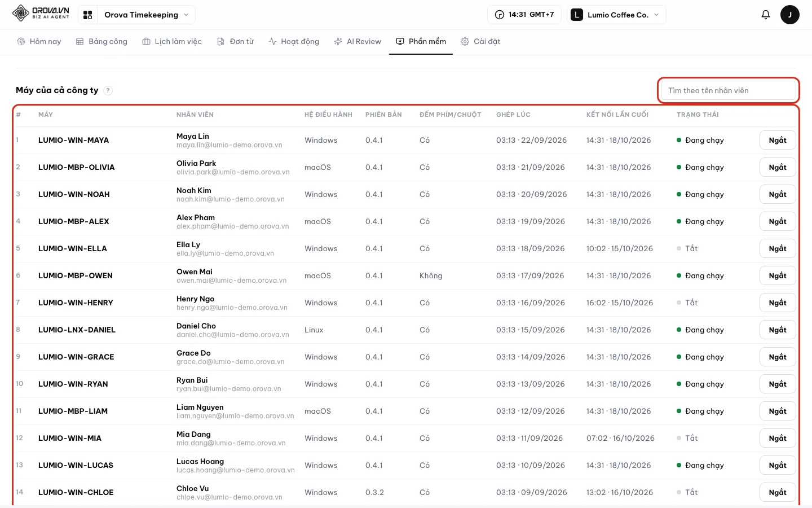Click Ngắt in the LUMIO-WIN-ELLA row

click(778, 249)
